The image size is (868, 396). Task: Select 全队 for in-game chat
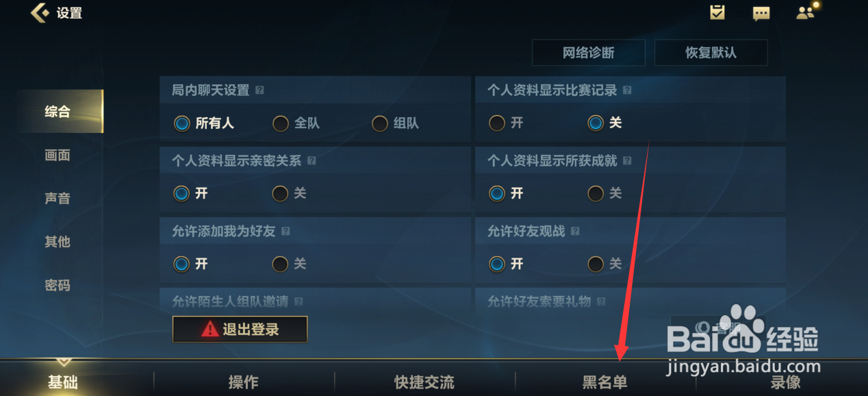pyautogui.click(x=296, y=123)
